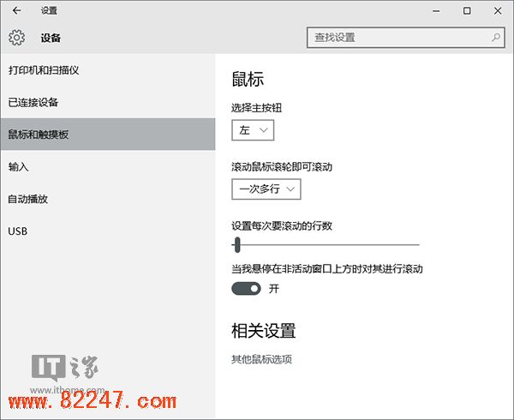
Task: Open 其他鼠标选项 link
Action: (261, 359)
